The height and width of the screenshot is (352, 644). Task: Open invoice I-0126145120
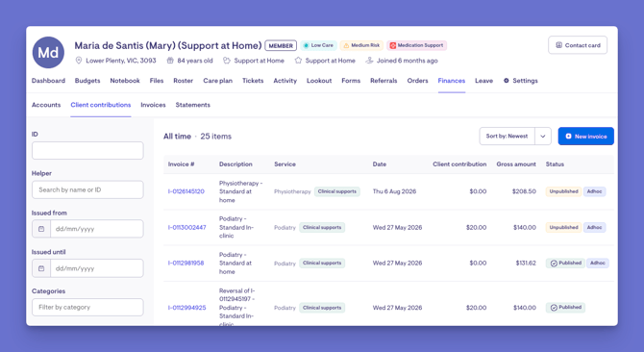coord(186,191)
